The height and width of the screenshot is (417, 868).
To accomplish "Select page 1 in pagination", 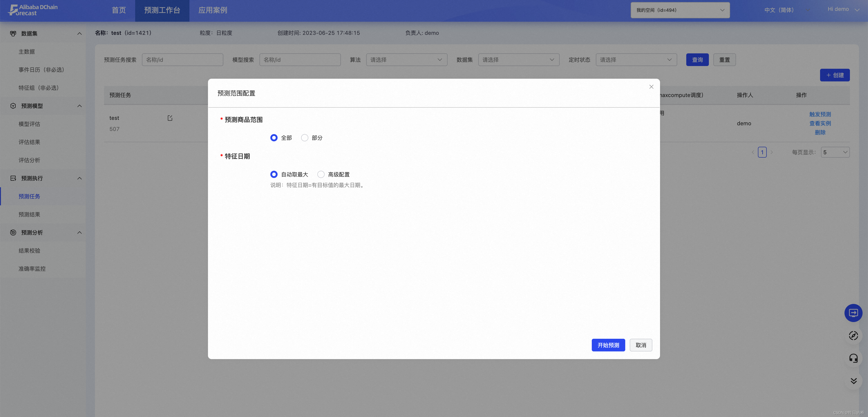I will (x=762, y=152).
